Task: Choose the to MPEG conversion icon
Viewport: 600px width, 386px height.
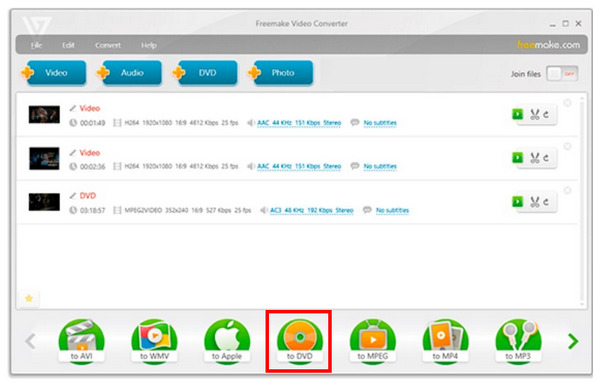Action: coord(373,341)
